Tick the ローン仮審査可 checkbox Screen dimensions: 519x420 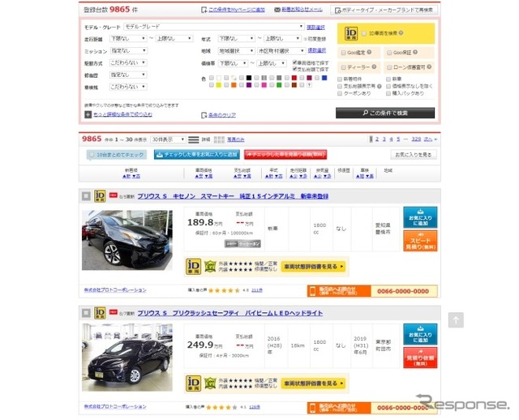click(x=389, y=67)
